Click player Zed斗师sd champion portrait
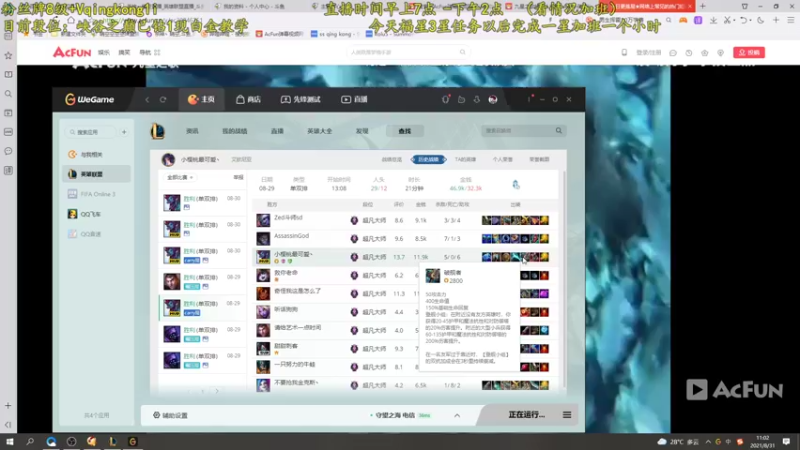 pyautogui.click(x=263, y=220)
